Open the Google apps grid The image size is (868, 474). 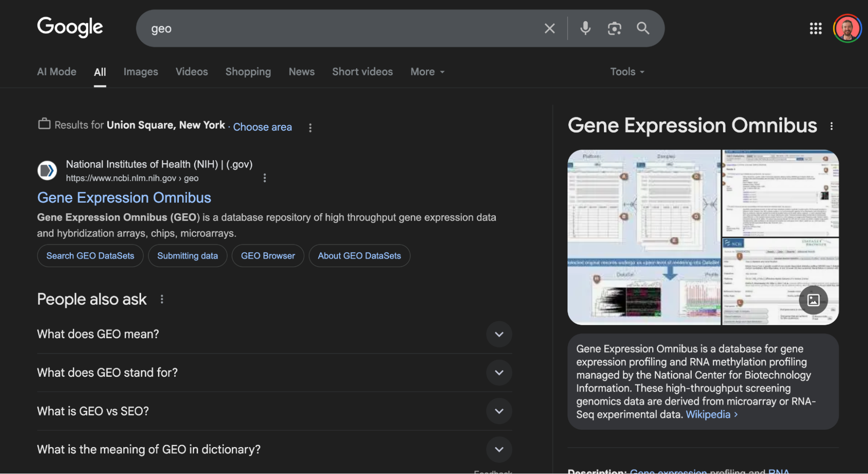815,28
